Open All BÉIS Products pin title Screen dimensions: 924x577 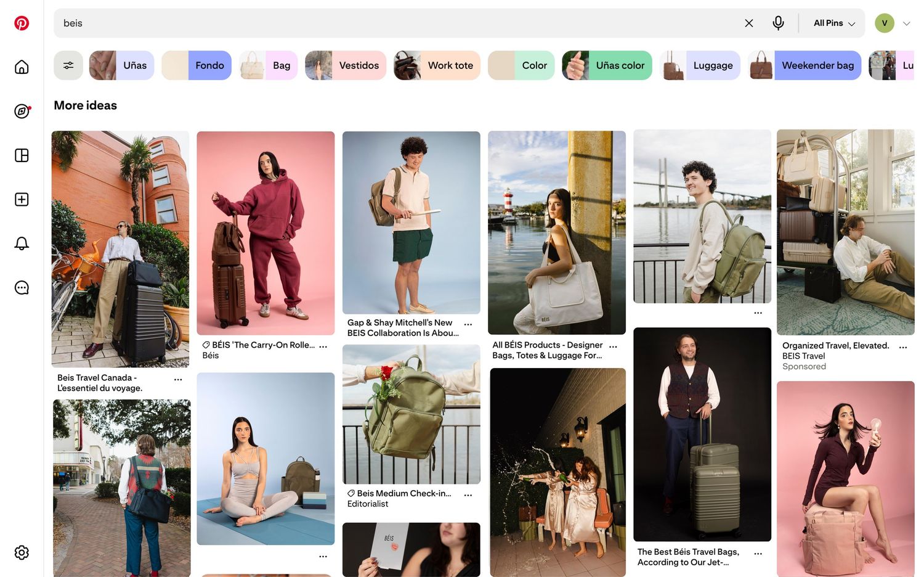[x=548, y=350]
